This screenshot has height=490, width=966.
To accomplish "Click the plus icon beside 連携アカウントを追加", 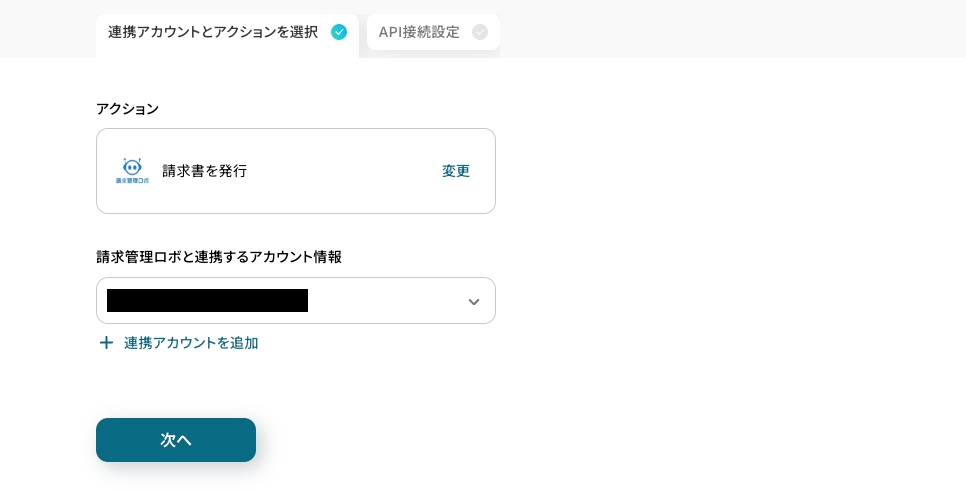I will (106, 343).
